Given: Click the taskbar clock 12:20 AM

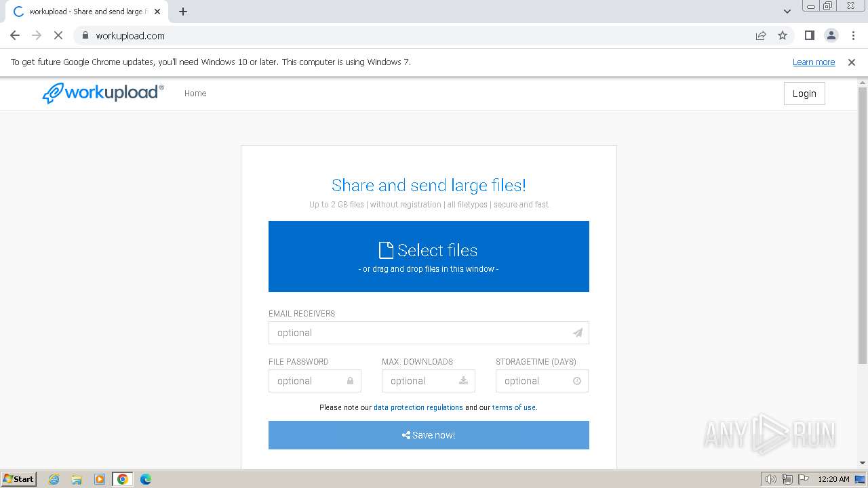Looking at the screenshot, I should coord(833,479).
